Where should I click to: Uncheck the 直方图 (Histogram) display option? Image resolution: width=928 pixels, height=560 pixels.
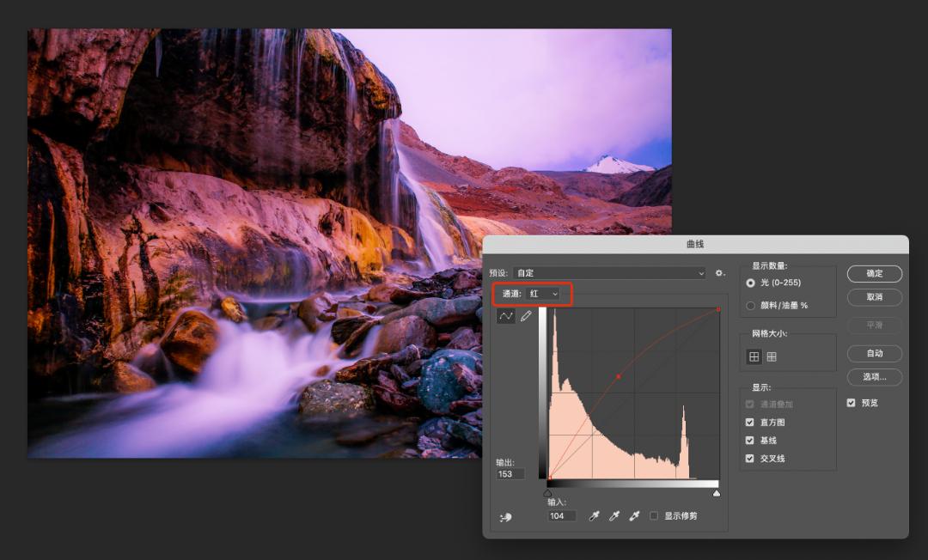point(750,423)
